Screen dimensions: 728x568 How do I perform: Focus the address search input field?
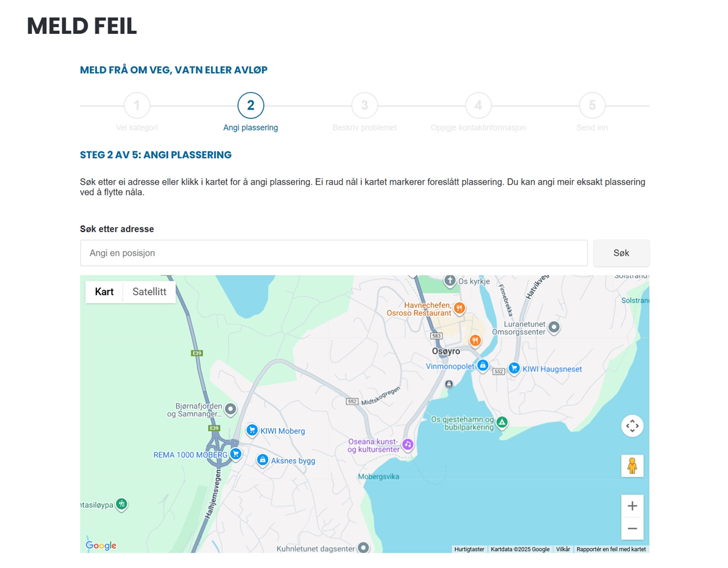pyautogui.click(x=334, y=253)
